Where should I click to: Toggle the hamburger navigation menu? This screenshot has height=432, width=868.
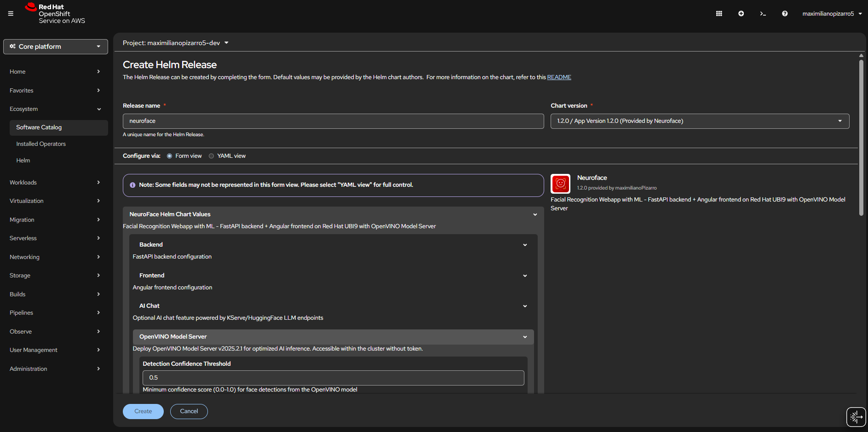[11, 14]
